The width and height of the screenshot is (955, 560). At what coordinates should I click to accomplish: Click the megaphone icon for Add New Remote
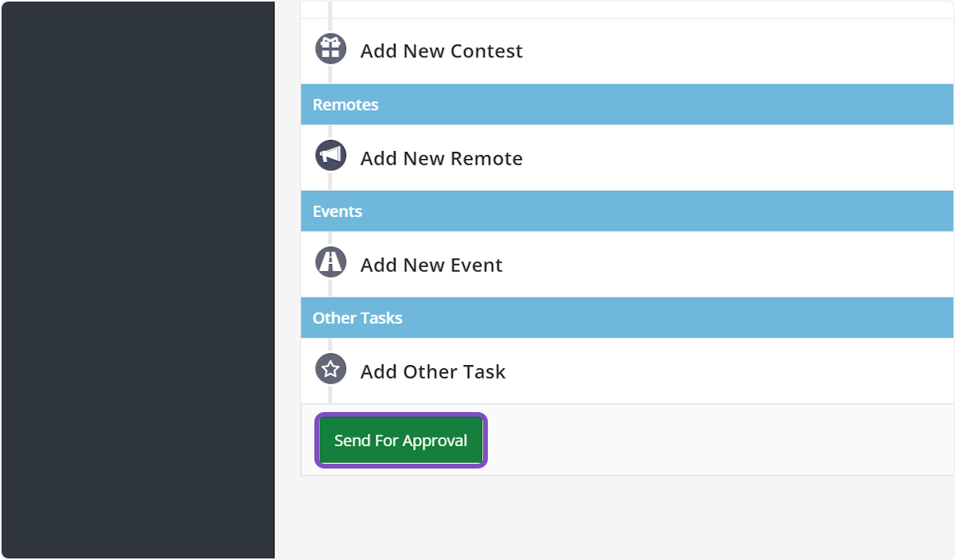(330, 156)
